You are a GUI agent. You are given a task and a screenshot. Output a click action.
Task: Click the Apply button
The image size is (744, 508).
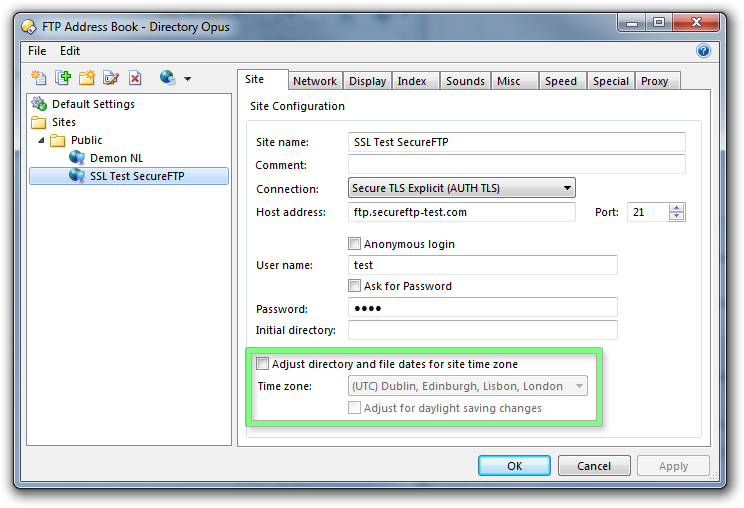(x=673, y=466)
